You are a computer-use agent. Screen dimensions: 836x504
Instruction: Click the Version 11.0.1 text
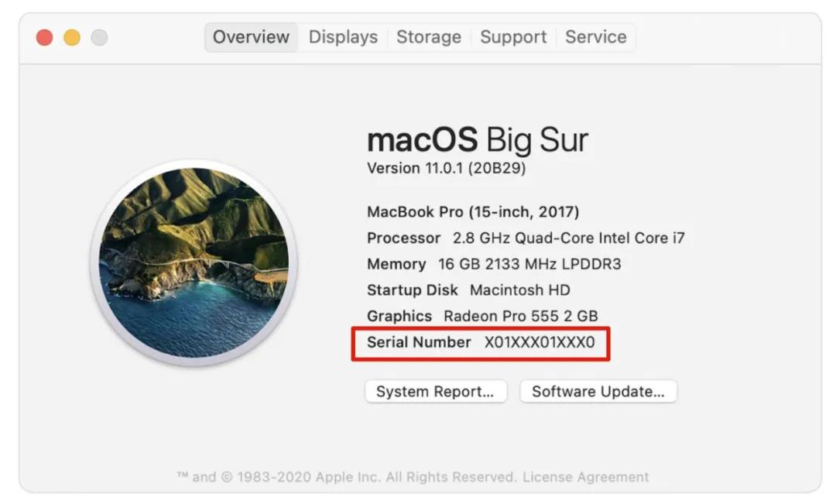click(x=446, y=168)
